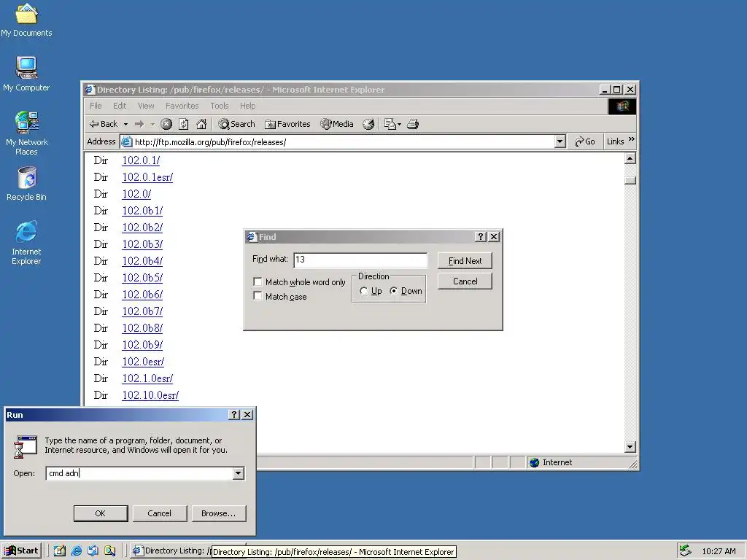This screenshot has height=560, width=747.
Task: Select Internet Explorer desktop shortcut
Action: pyautogui.click(x=26, y=242)
